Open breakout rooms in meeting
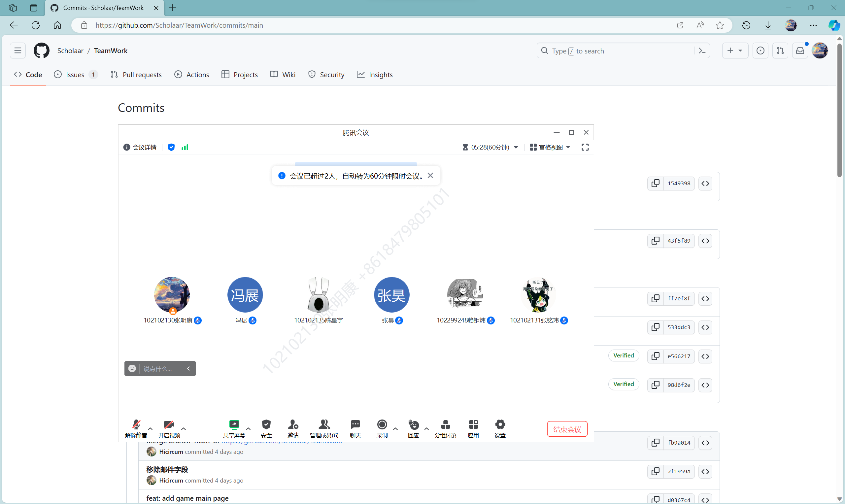 pos(445,428)
